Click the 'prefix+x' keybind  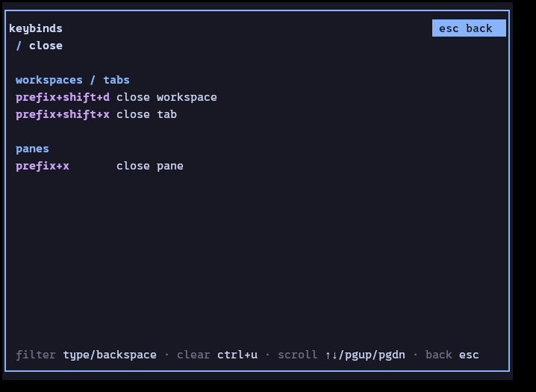coord(43,166)
